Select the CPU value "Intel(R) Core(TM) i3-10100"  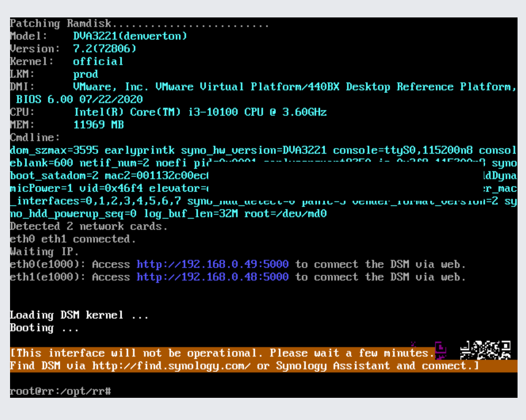click(156, 113)
